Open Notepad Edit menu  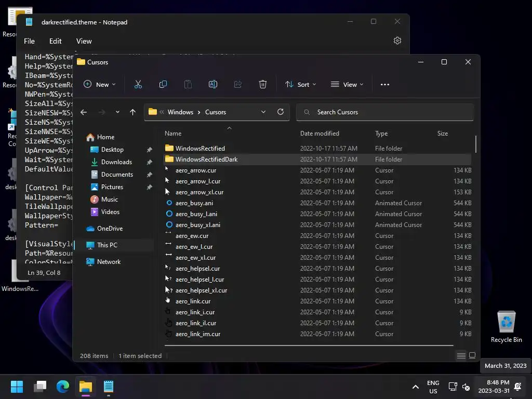[55, 41]
